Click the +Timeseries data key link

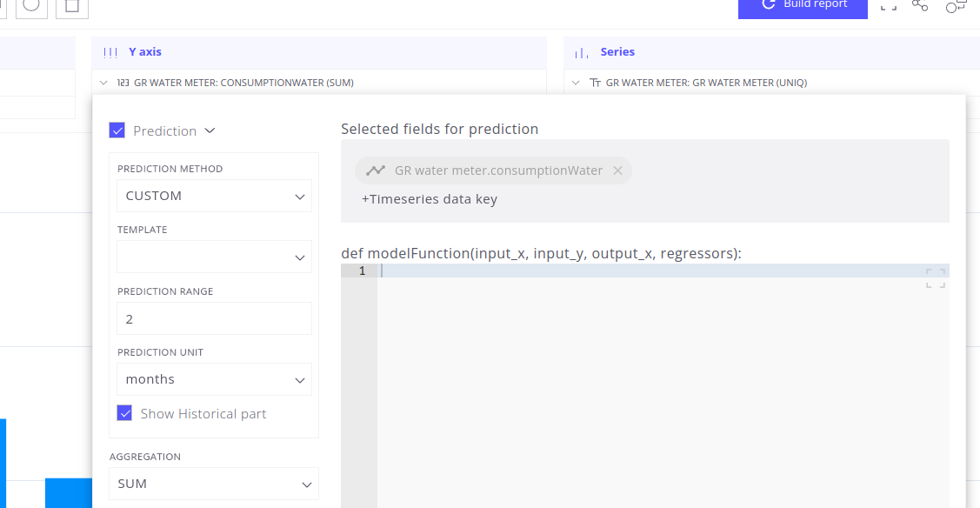tap(430, 199)
